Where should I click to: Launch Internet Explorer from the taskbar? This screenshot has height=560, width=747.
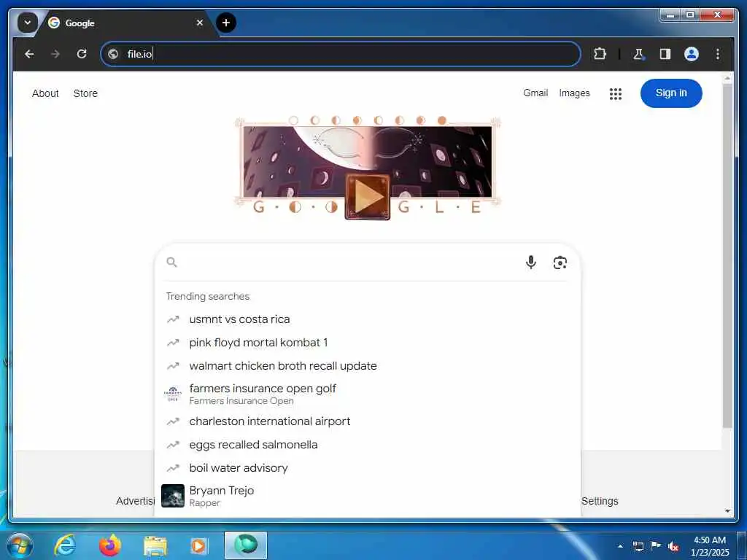[x=64, y=545]
